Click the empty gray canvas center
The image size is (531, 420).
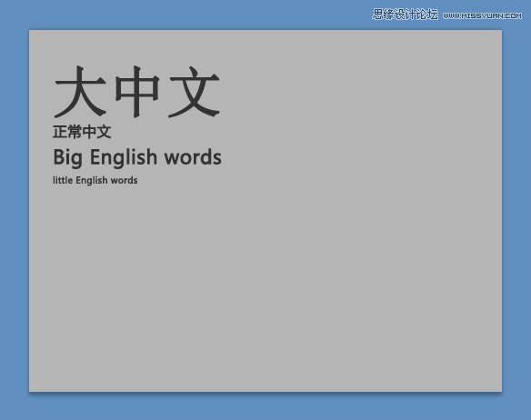pyautogui.click(x=265, y=211)
